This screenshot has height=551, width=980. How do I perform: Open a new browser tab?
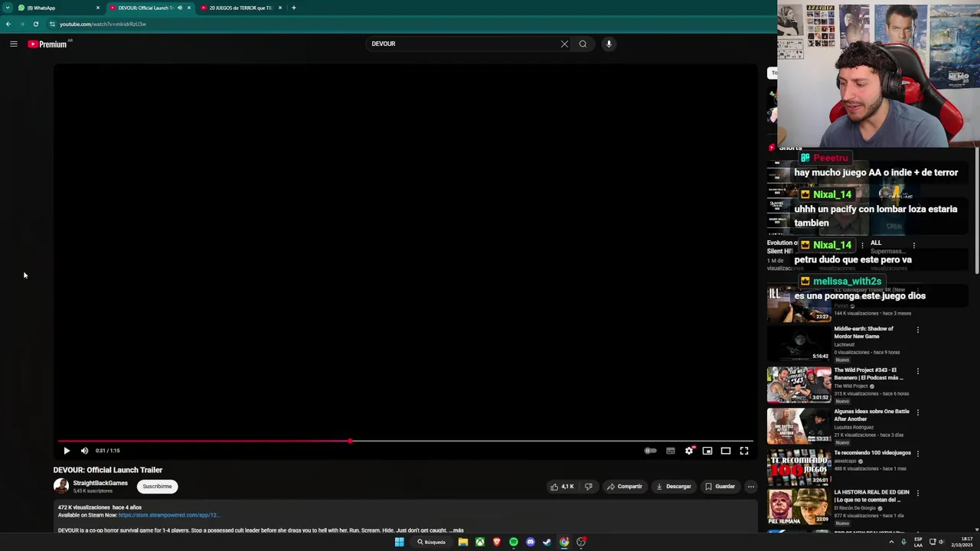point(293,8)
